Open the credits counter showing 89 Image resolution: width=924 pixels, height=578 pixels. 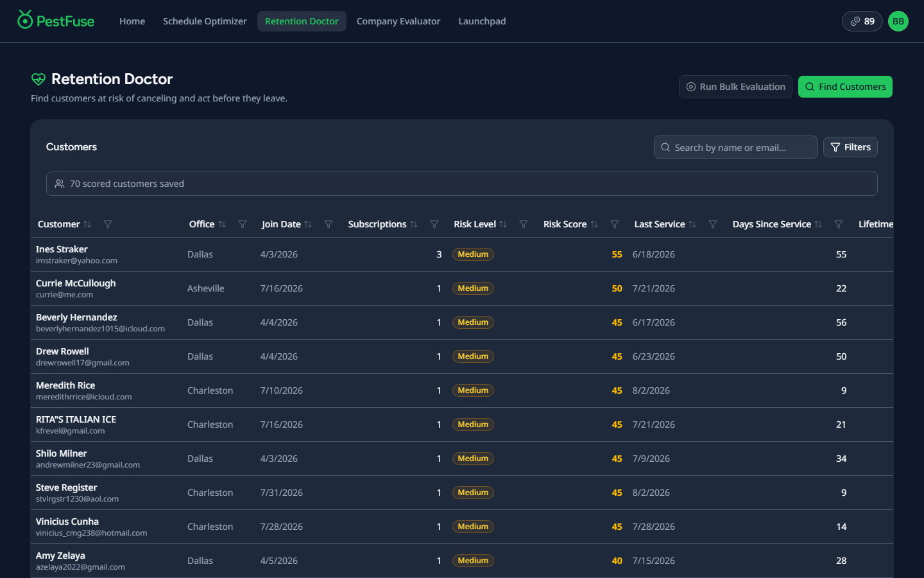862,21
